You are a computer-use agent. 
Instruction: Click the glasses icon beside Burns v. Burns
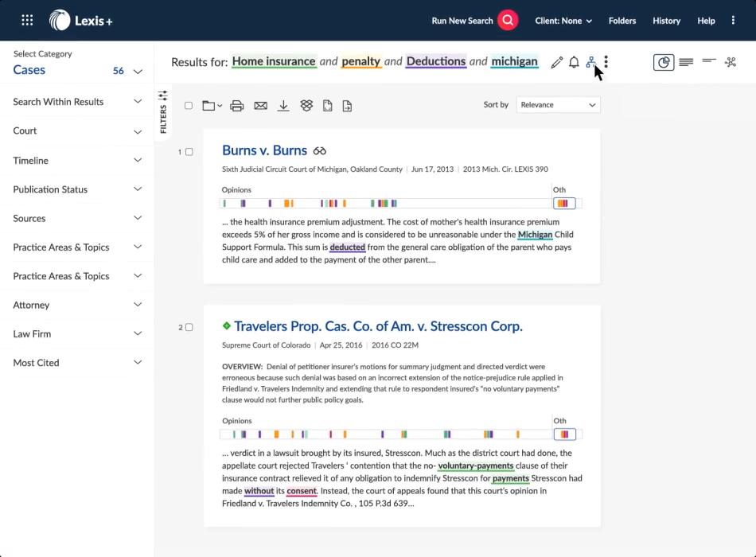pos(320,151)
